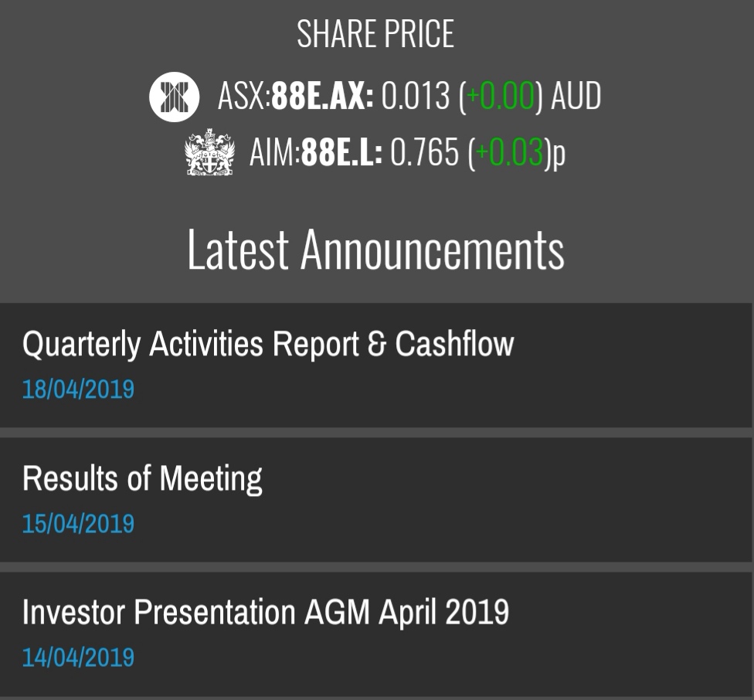Click the 15/04/2019 date link
The width and height of the screenshot is (754, 700).
pos(78,523)
